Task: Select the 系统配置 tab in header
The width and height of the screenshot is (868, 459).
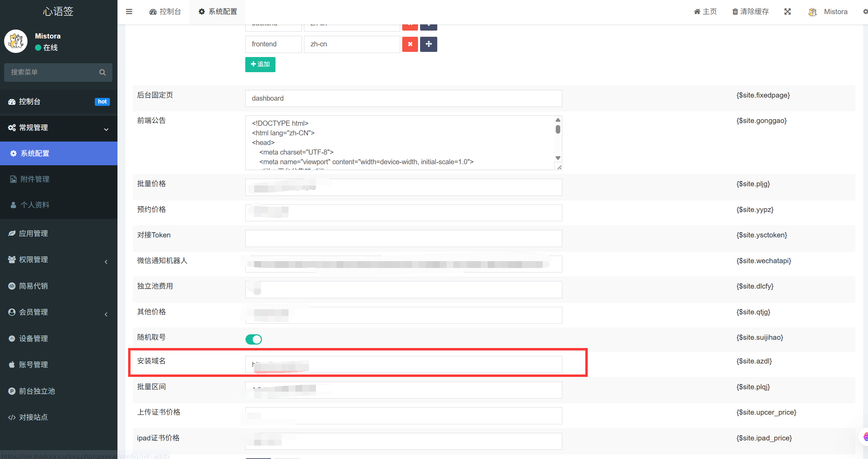Action: 218,12
